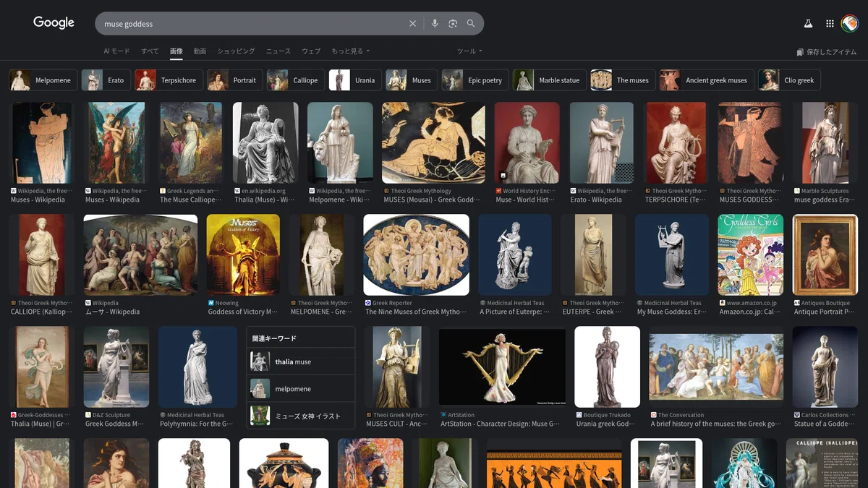
Task: Open the Antique Portrait framed painting thumbnail
Action: click(x=825, y=254)
